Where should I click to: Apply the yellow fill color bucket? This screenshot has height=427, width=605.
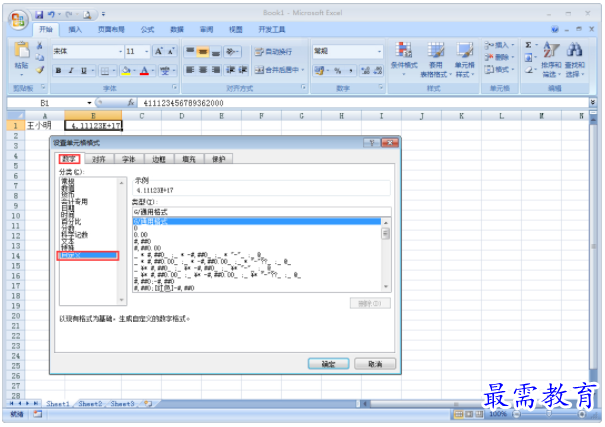tap(126, 71)
